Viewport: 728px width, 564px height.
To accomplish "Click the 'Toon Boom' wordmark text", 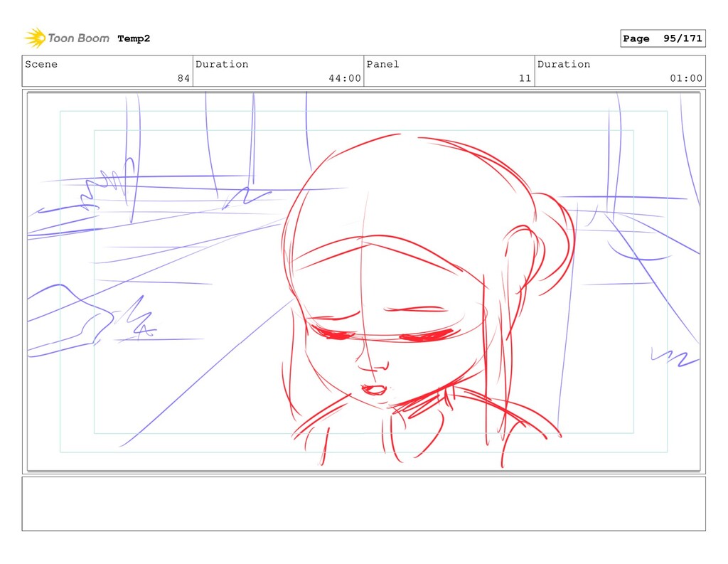I will click(78, 38).
